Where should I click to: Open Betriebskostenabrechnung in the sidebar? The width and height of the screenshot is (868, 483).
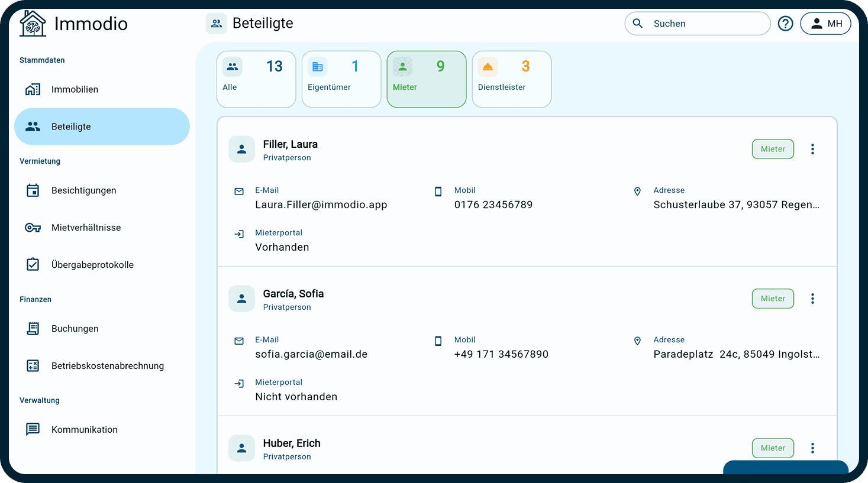[x=102, y=366]
